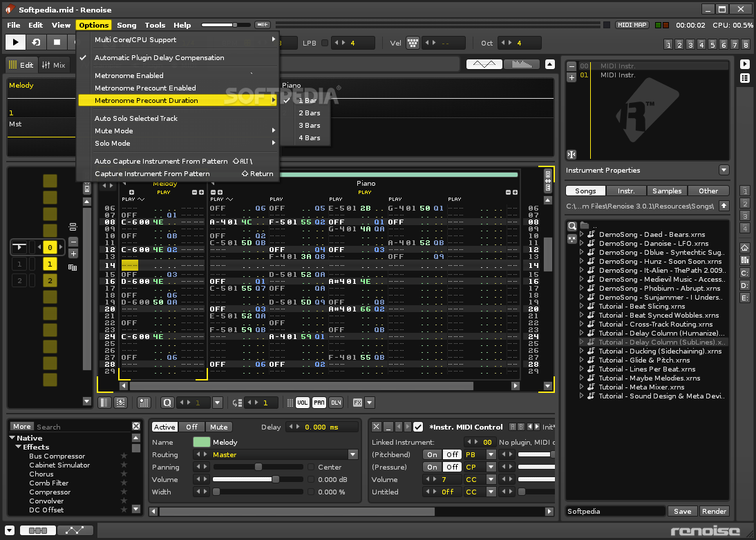Set track state to Active
Screen dimensions: 756x540
(x=164, y=427)
